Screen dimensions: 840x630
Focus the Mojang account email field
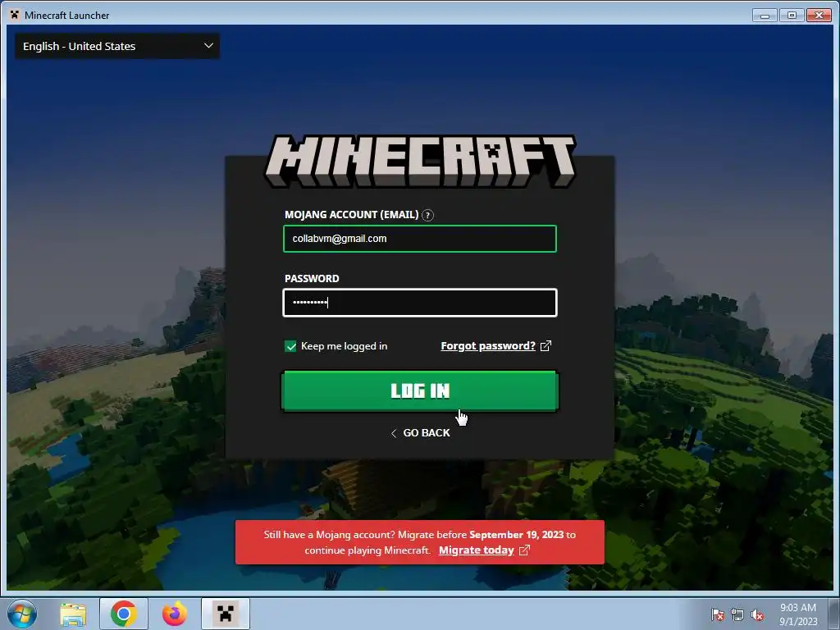pos(420,239)
